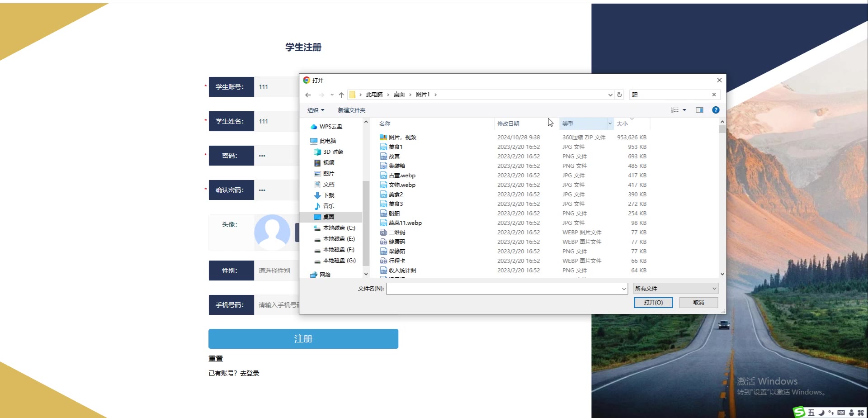Click the 取消 button in the dialog
The image size is (868, 418).
(698, 303)
